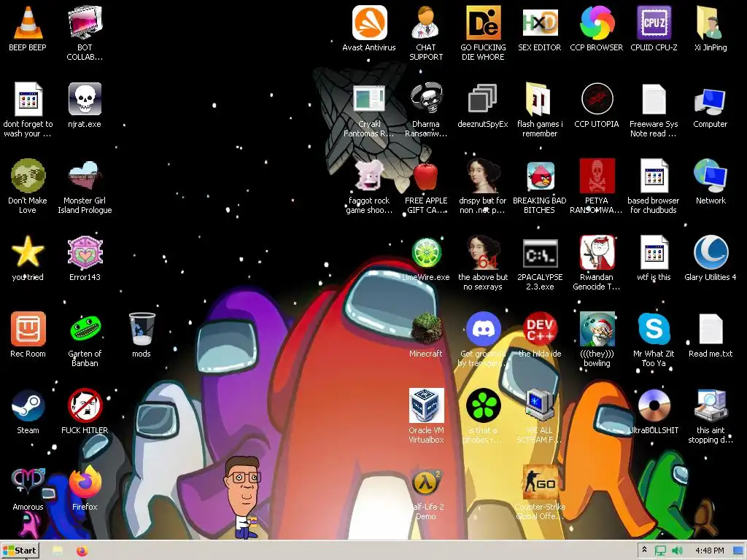Viewport: 747px width, 560px height.
Task: Open the Computer desktop icon
Action: coord(711,101)
